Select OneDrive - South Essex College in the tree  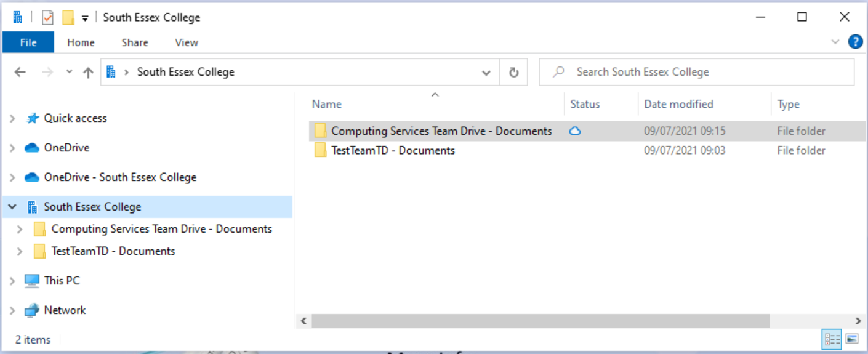coord(120,177)
